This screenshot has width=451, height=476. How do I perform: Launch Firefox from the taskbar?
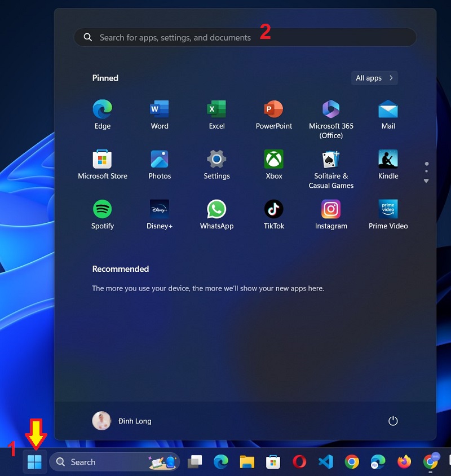404,462
